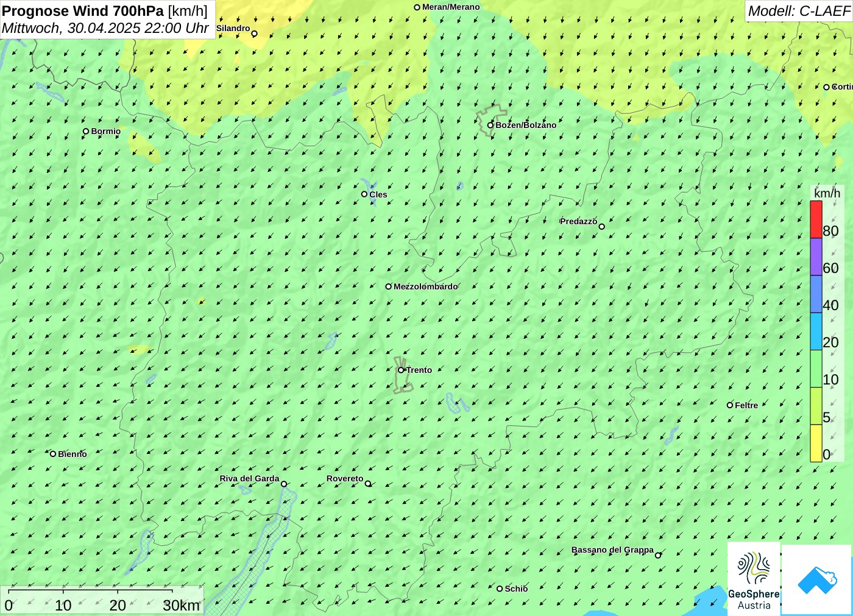Image resolution: width=853 pixels, height=616 pixels.
Task: Open the GeoSphere Austria logo
Action: click(x=754, y=579)
